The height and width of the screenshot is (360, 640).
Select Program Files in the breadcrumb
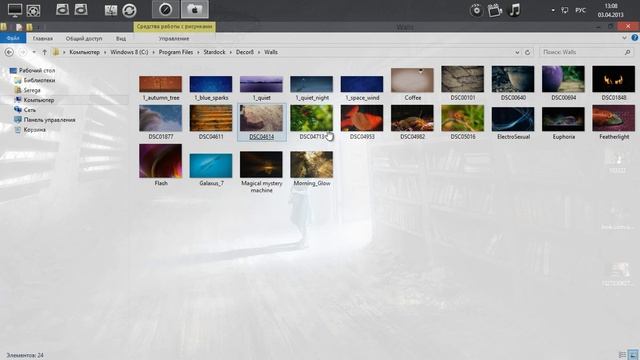point(176,52)
